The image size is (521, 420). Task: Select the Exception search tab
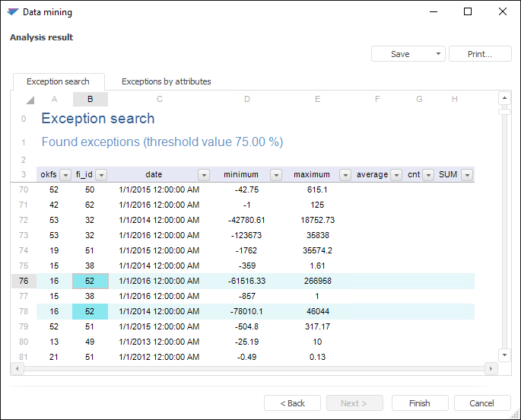coord(58,81)
